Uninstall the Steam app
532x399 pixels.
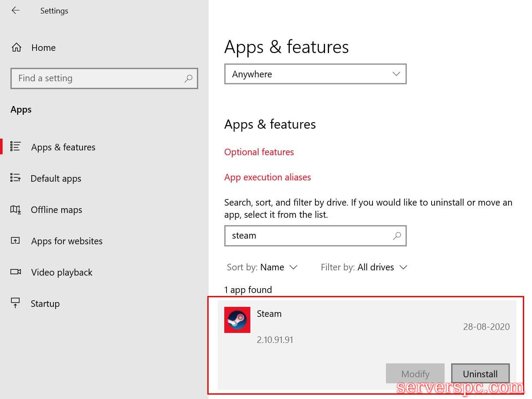tap(480, 374)
